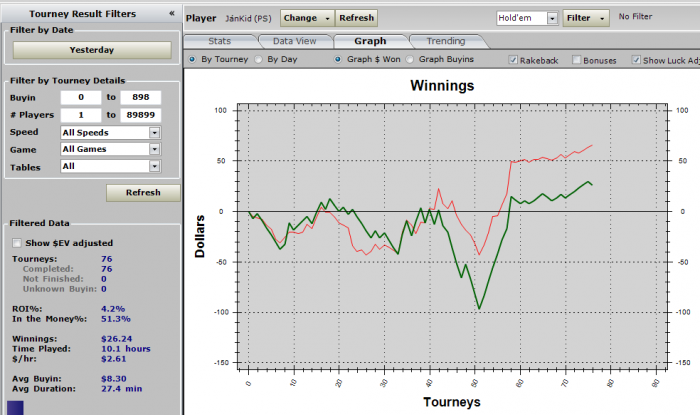Open the Filter dropdown button
The image size is (700, 415).
(x=585, y=18)
